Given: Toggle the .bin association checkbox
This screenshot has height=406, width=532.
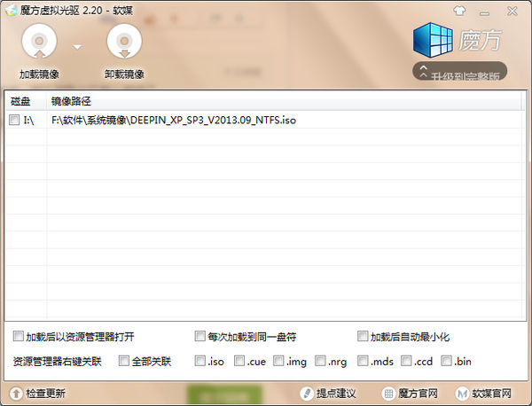Looking at the screenshot, I should coord(447,361).
